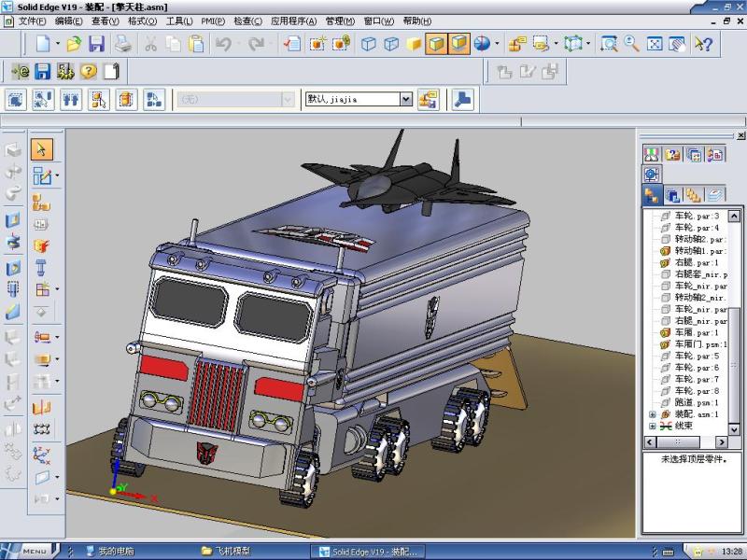Redo action arrow icon
Image resolution: width=747 pixels, height=560 pixels.
pyautogui.click(x=256, y=44)
